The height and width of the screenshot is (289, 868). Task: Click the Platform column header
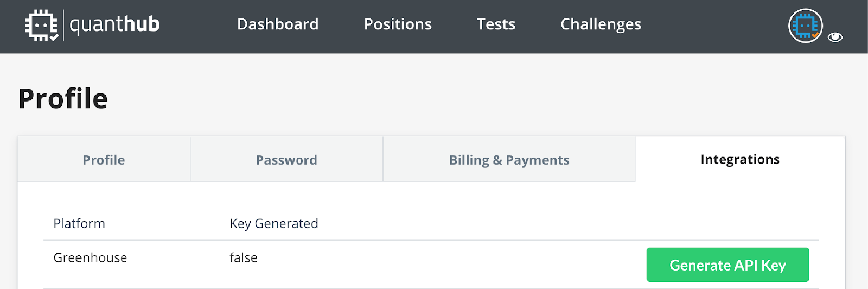(x=79, y=223)
